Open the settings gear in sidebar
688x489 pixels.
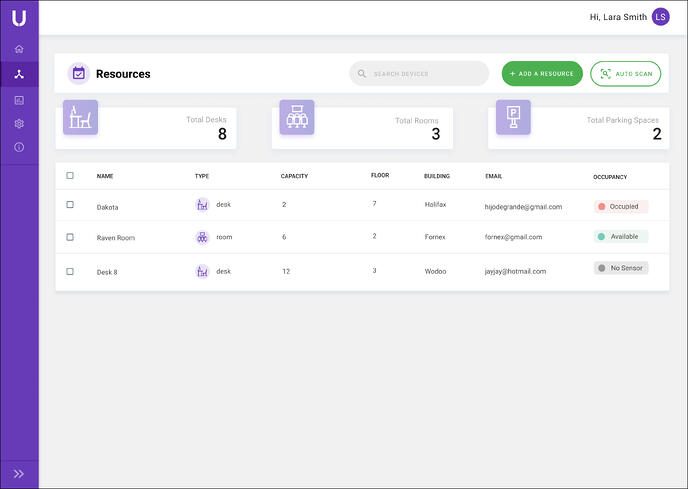click(19, 124)
